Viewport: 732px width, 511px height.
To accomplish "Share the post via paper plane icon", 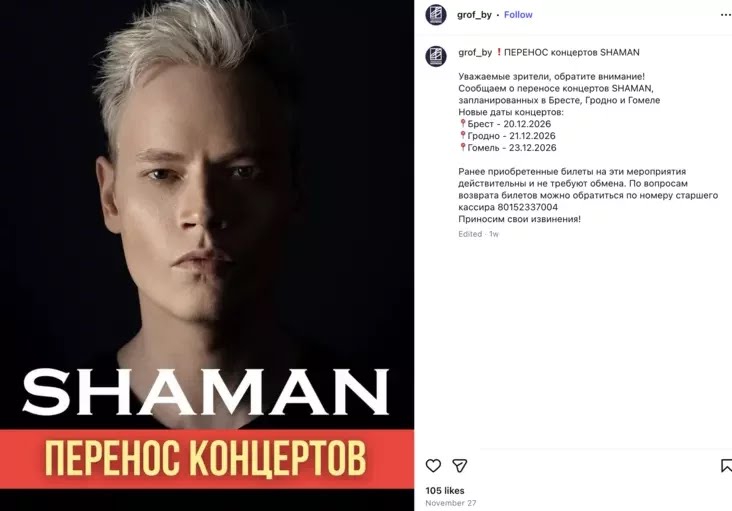I will point(460,465).
